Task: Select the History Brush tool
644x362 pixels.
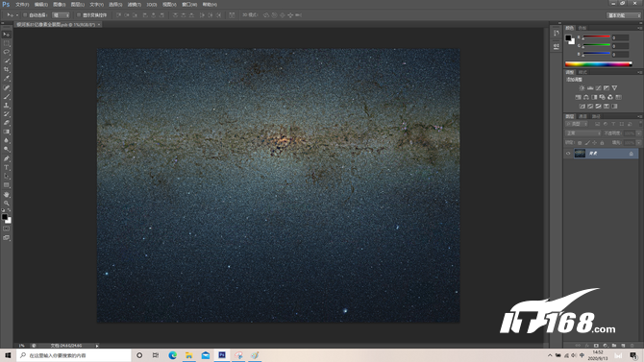Action: point(6,114)
